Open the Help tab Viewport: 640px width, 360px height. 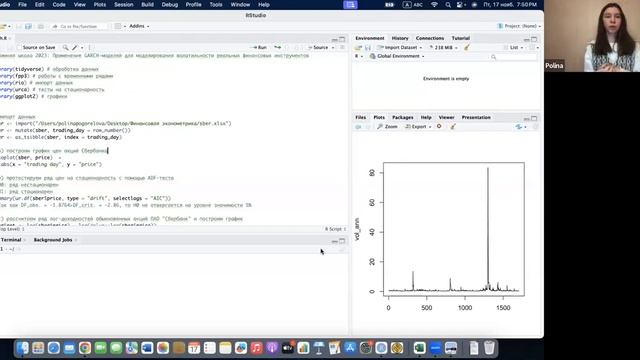point(426,117)
